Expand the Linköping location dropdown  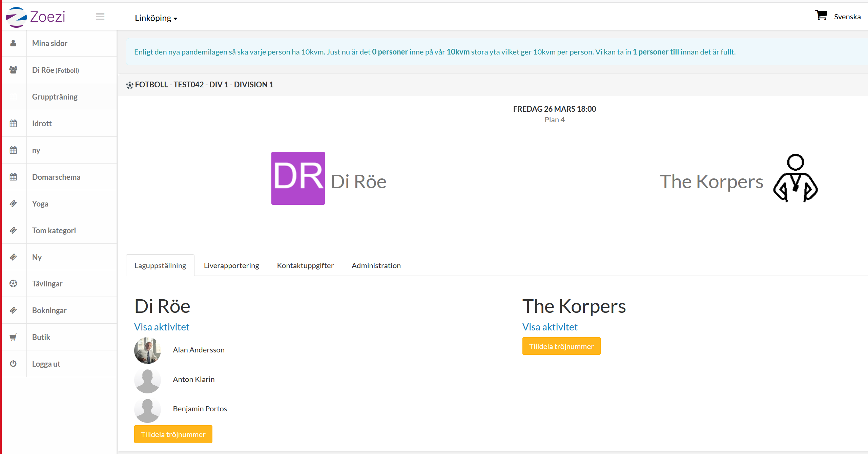pos(156,18)
